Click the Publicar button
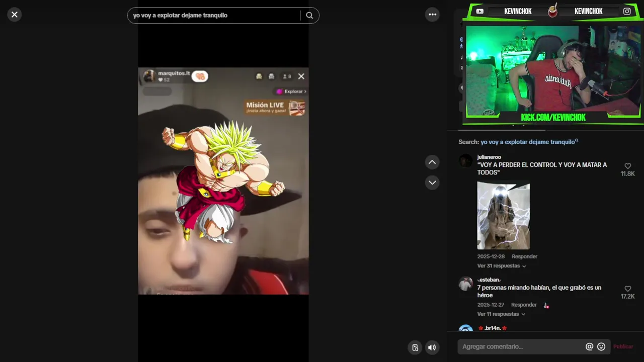The width and height of the screenshot is (644, 362). [623, 346]
